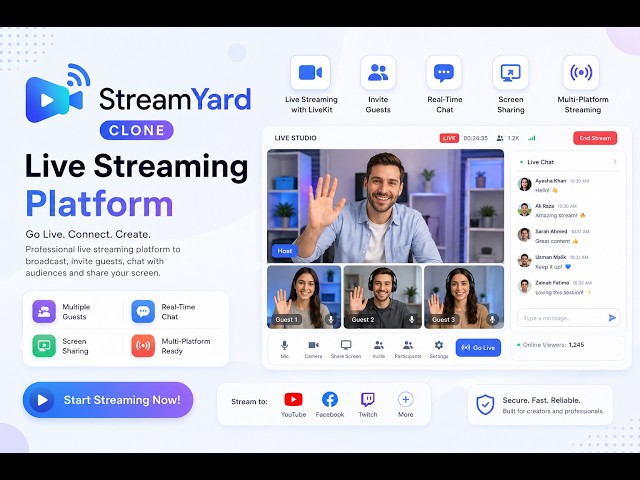
Task: Click the 00:24:35 stream timer
Action: [476, 138]
